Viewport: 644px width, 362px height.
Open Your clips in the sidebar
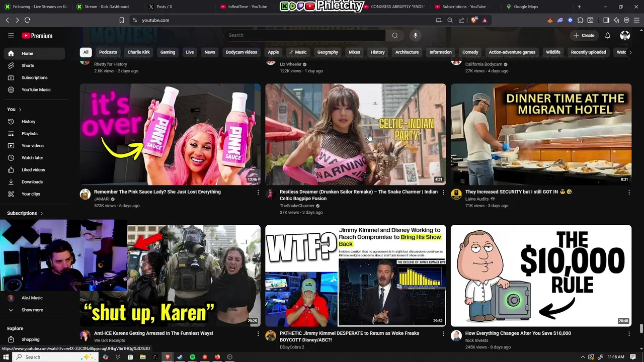tap(34, 194)
